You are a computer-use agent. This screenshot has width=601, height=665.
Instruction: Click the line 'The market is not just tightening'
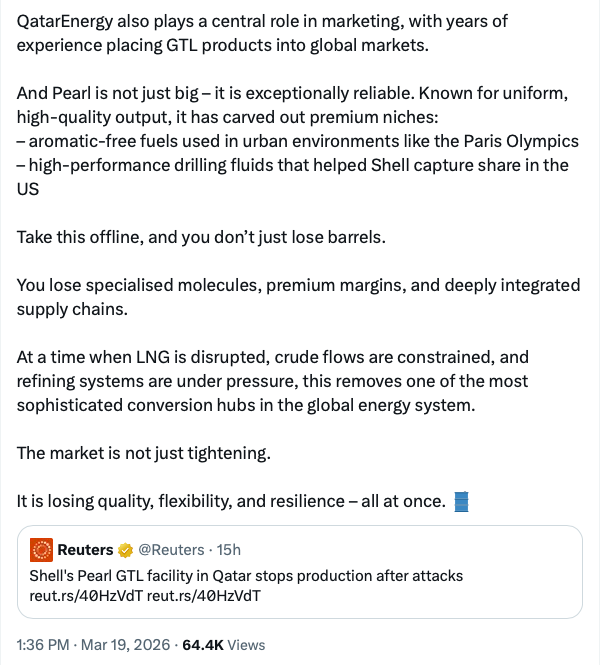144,453
